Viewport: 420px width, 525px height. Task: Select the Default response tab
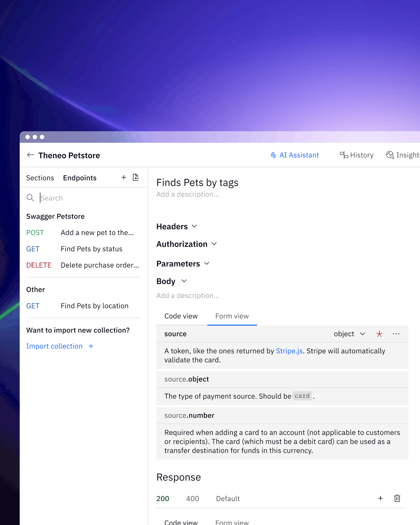[x=228, y=499]
